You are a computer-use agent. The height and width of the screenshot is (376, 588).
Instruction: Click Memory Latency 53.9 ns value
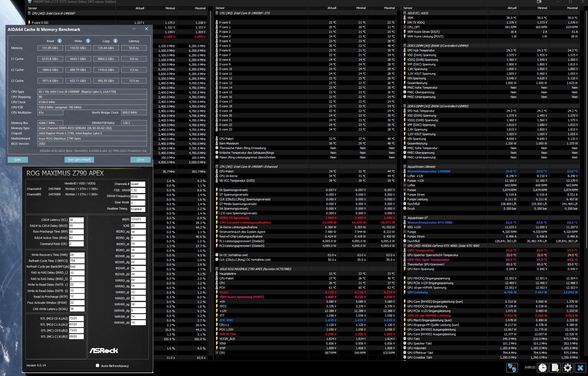coord(134,48)
